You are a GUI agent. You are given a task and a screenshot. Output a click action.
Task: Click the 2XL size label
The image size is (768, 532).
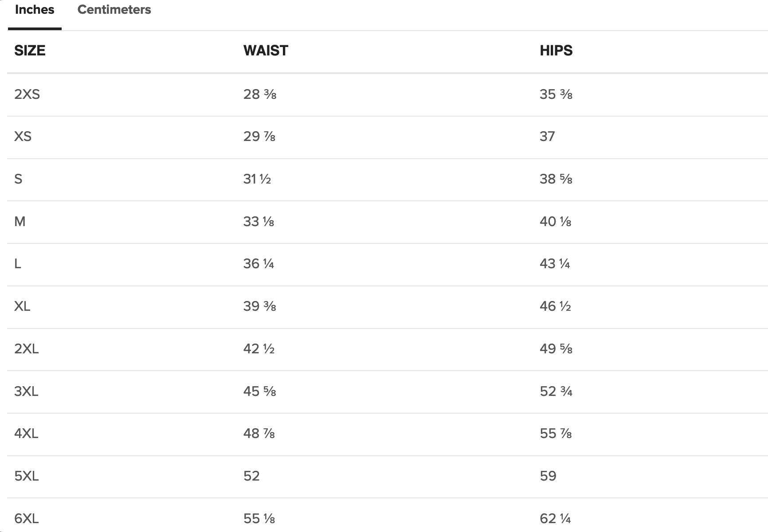pos(27,349)
